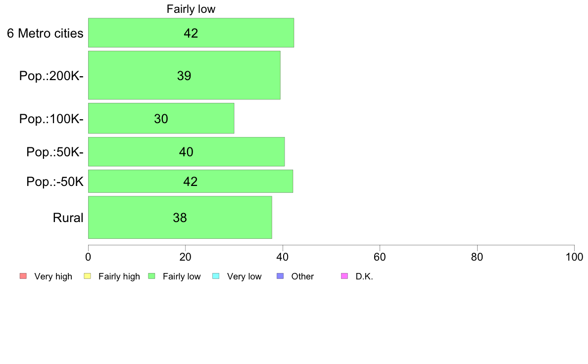This screenshot has width=588, height=364.
Task: Click the 6 Metro cities axis label
Action: (x=45, y=33)
